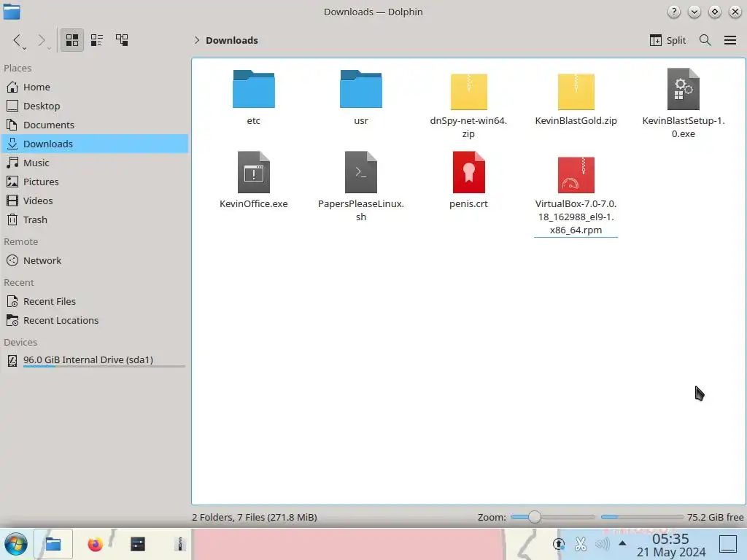
Task: Click the Devices panel header
Action: [20, 343]
